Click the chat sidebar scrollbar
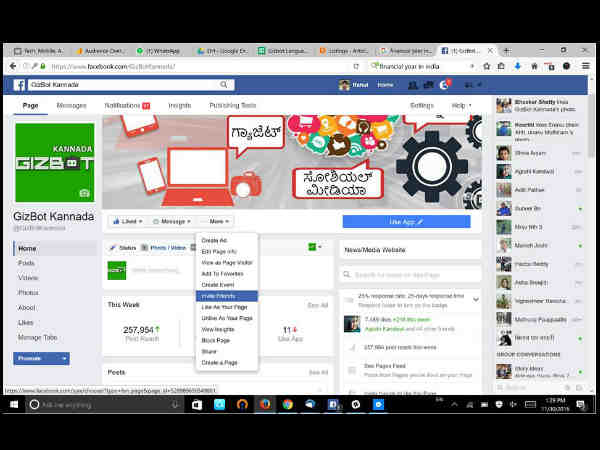Image resolution: width=600 pixels, height=450 pixels. tap(592, 126)
